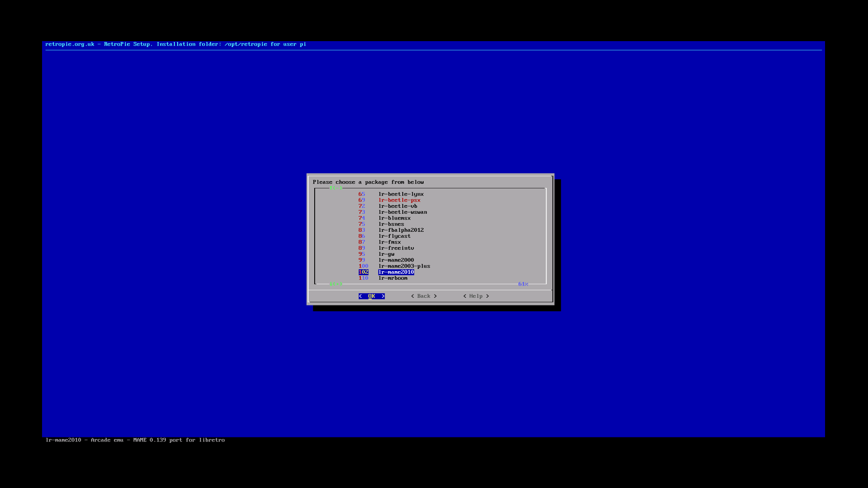Choose lr-beetle-wswan entry

tap(402, 212)
